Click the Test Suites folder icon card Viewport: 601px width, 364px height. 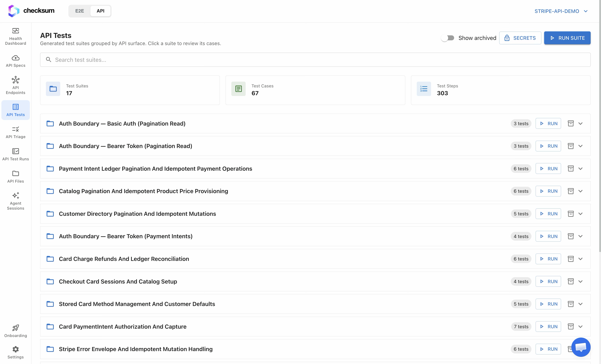pos(53,89)
